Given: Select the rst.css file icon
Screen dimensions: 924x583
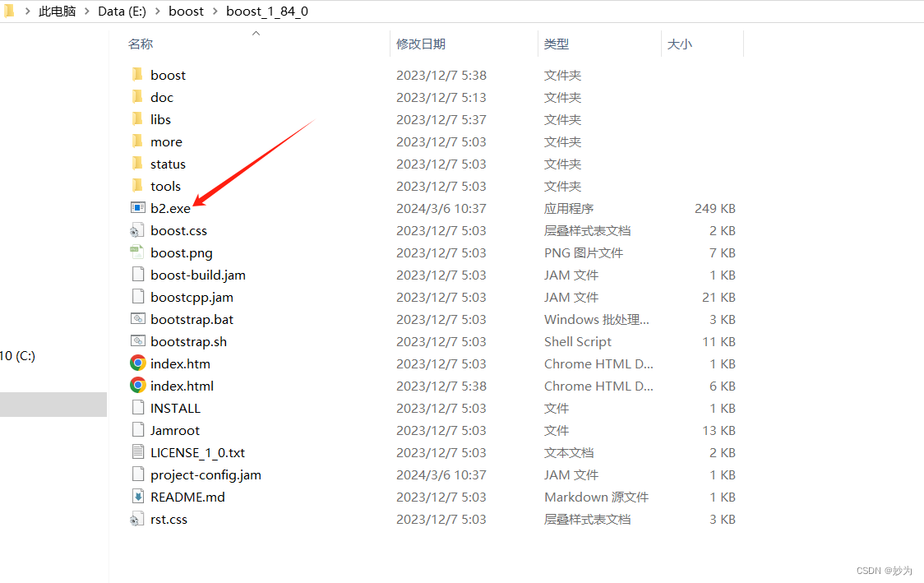Looking at the screenshot, I should 137,520.
